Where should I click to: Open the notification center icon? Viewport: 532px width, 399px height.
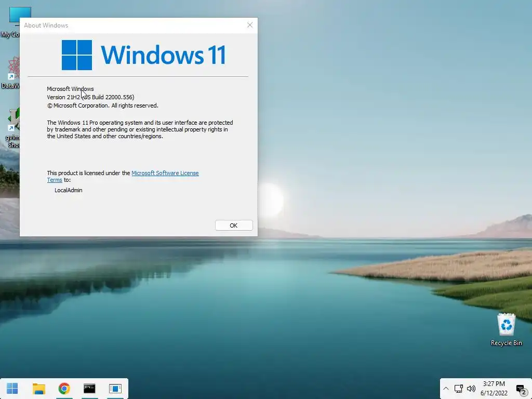tap(521, 389)
